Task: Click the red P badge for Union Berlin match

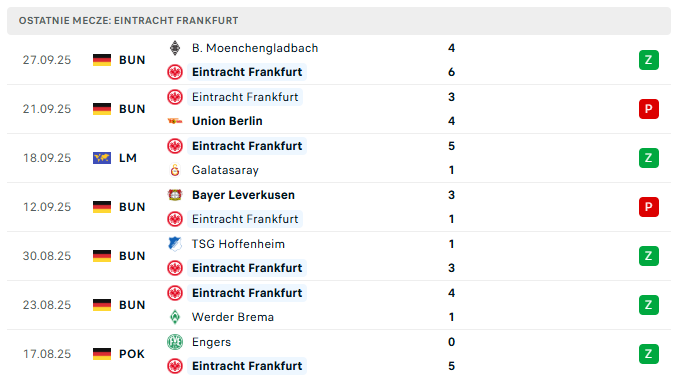Action: 648,109
